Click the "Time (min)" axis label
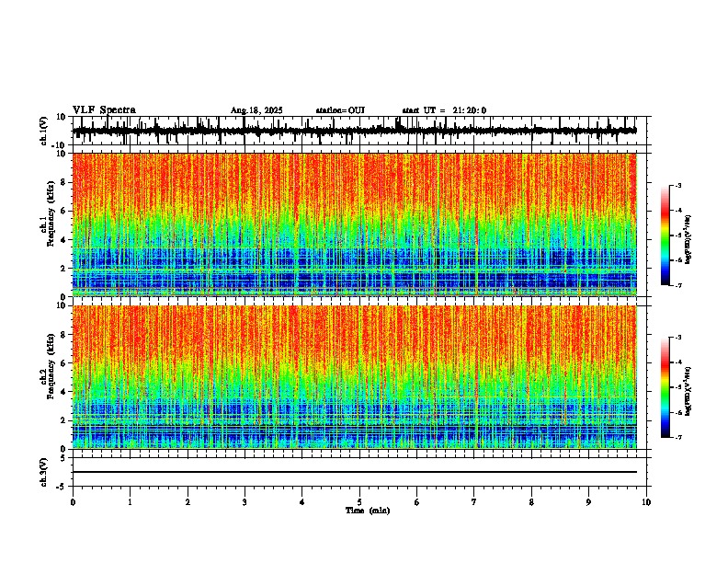The height and width of the screenshot is (563, 728). point(368,511)
